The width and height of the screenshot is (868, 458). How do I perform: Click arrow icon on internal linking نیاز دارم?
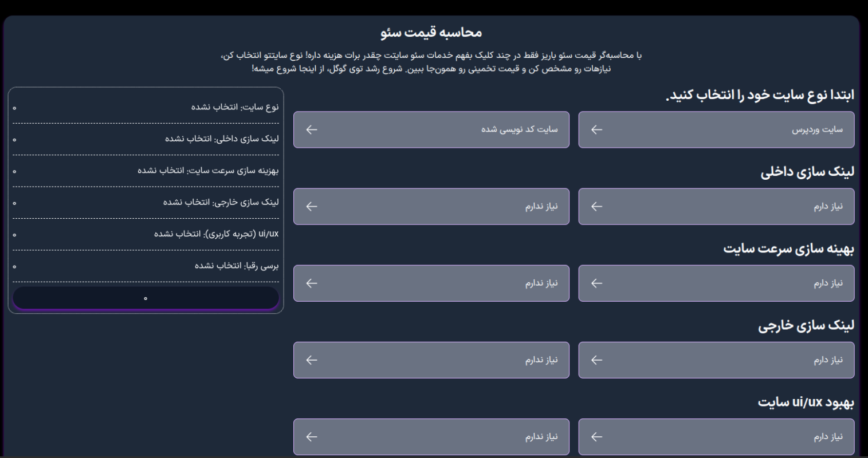596,207
